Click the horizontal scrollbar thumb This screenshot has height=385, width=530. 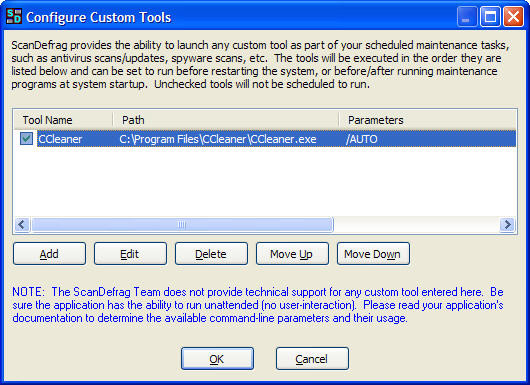point(182,224)
